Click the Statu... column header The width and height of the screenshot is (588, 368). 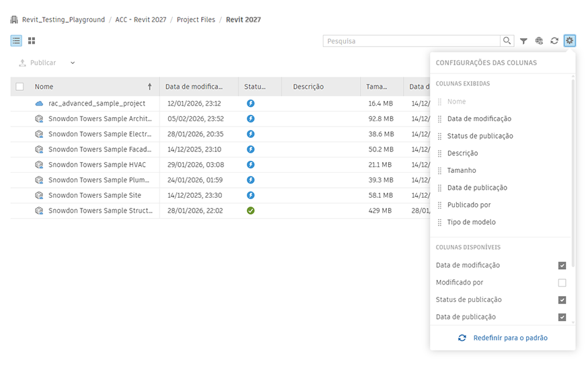pos(254,87)
